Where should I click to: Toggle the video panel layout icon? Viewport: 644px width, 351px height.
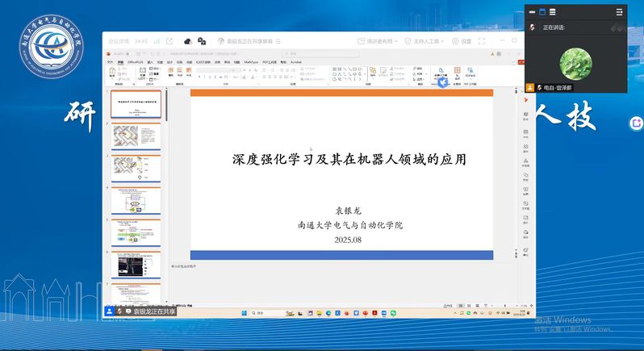[543, 12]
